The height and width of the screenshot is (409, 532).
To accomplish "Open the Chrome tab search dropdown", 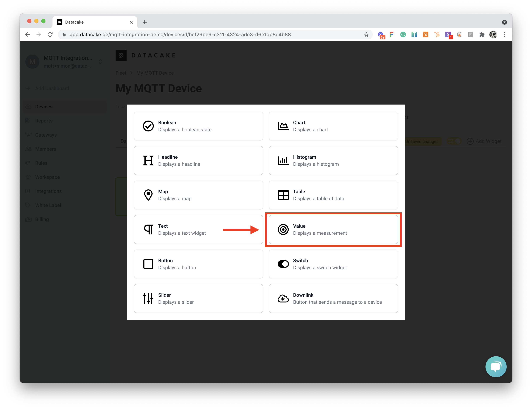I will pyautogui.click(x=504, y=22).
